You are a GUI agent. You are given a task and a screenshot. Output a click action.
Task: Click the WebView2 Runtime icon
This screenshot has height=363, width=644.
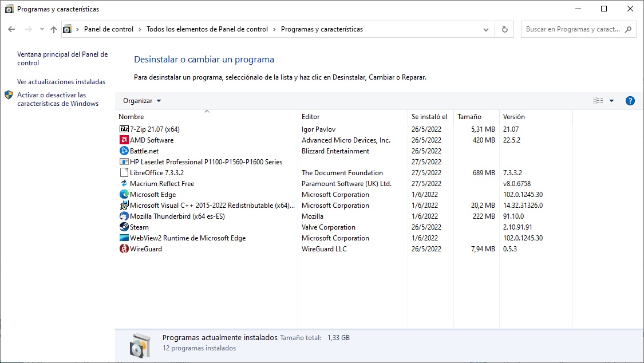[x=124, y=238]
